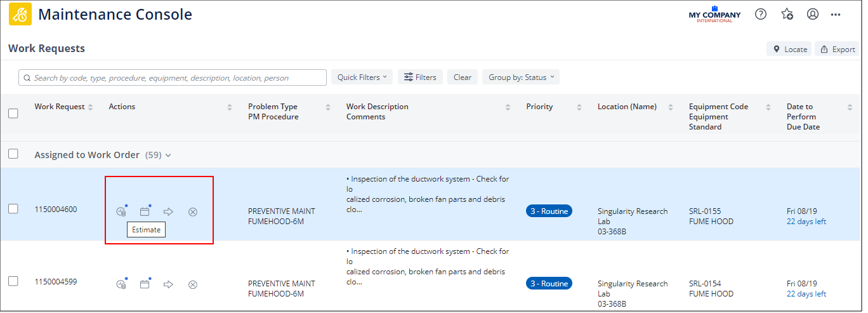Open Schedule calendar icon for request 1150004600
Screen dimensions: 868x313
tap(145, 212)
